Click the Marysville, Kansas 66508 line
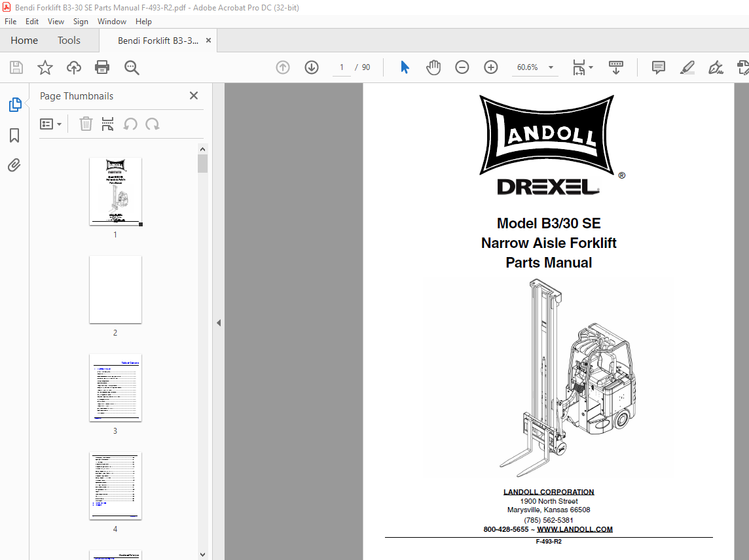This screenshot has width=749, height=560. coord(549,510)
